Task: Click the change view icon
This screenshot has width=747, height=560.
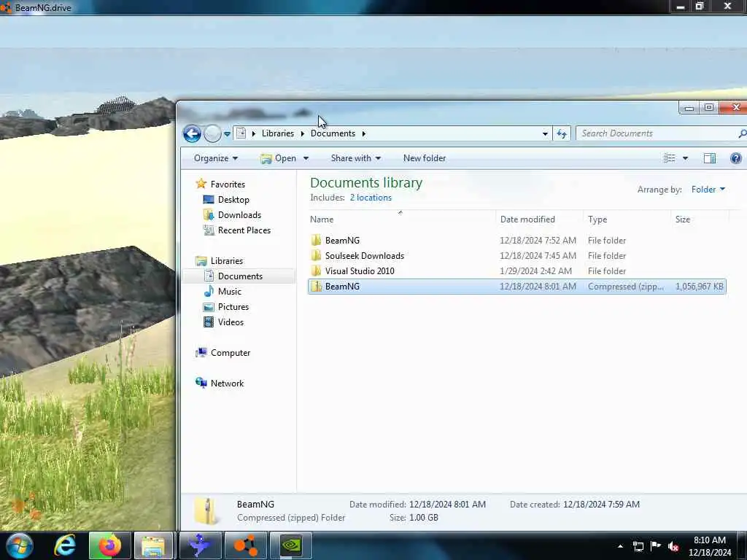Action: 670,158
